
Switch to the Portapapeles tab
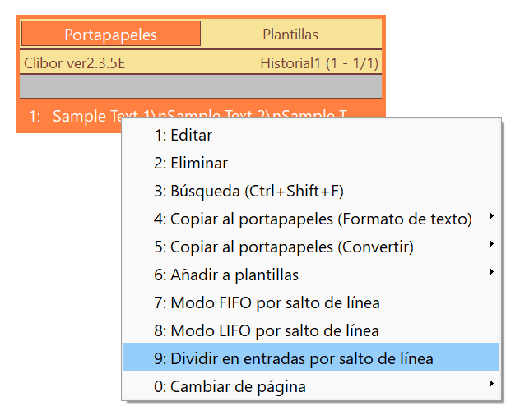(x=111, y=34)
